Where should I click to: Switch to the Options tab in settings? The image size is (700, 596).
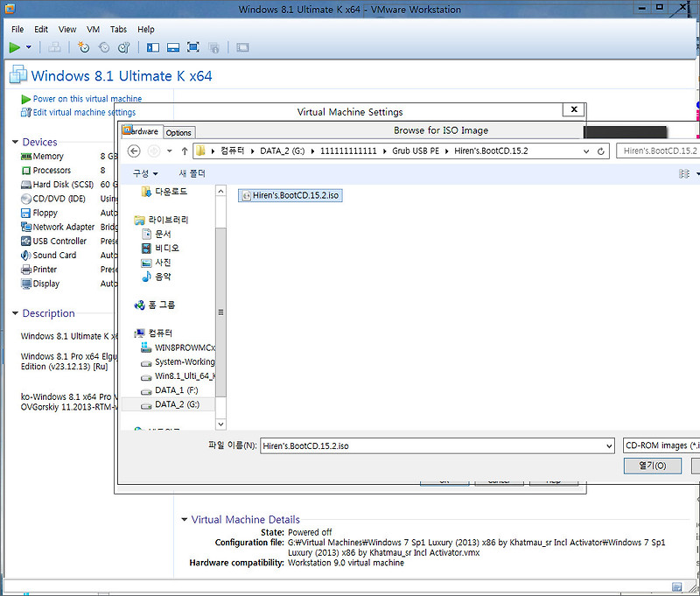pyautogui.click(x=178, y=133)
